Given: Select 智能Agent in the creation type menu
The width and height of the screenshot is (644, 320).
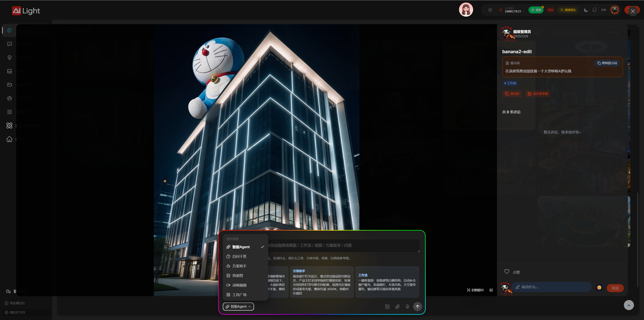Looking at the screenshot, I should coord(245,247).
